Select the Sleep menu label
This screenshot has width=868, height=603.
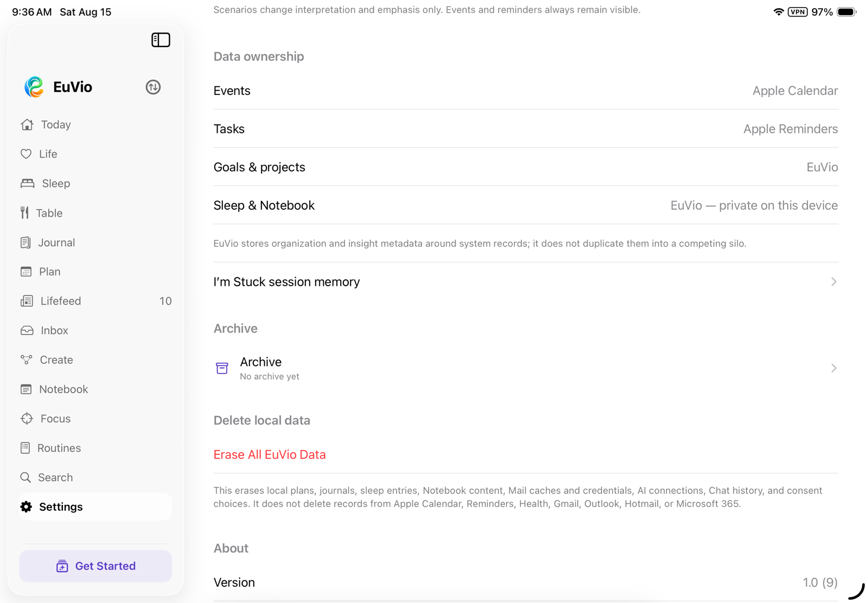coord(56,183)
